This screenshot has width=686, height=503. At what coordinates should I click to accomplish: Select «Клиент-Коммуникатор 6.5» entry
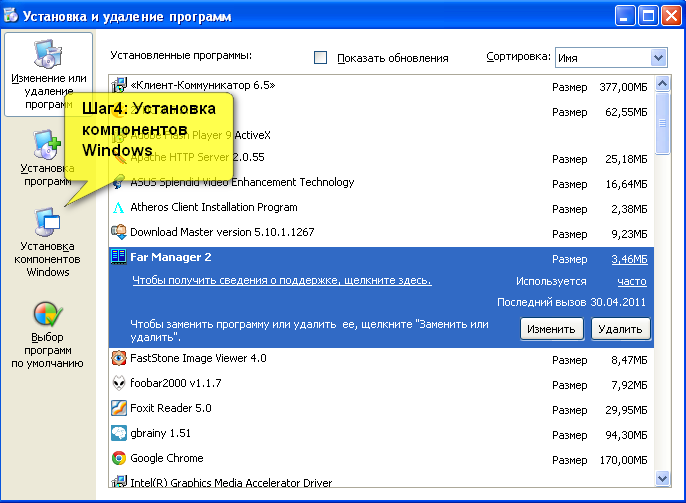381,86
